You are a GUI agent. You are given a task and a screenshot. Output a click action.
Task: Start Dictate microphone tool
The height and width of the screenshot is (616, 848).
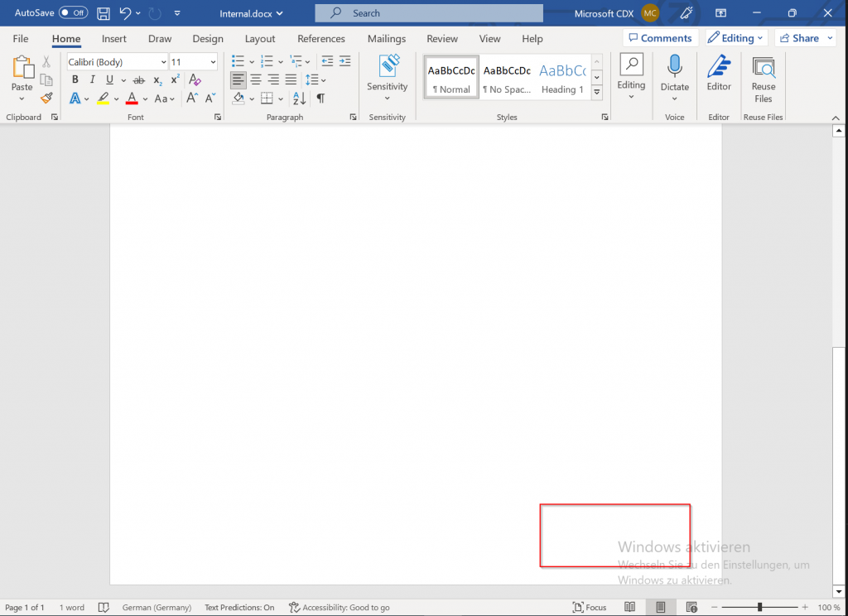[x=674, y=78]
